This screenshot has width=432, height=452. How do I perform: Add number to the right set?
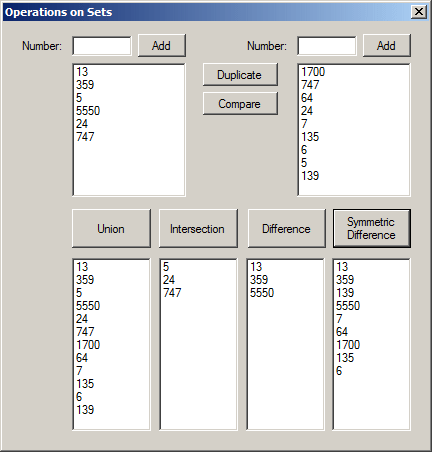387,45
